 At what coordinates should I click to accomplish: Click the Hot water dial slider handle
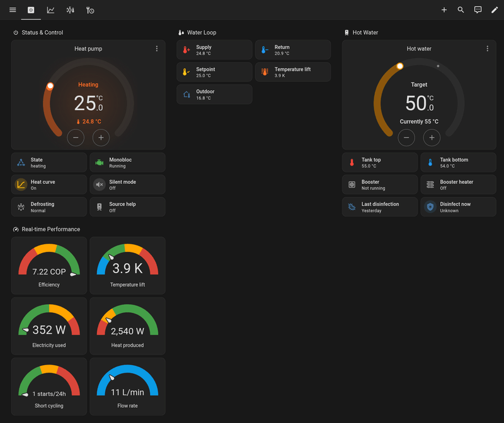400,66
